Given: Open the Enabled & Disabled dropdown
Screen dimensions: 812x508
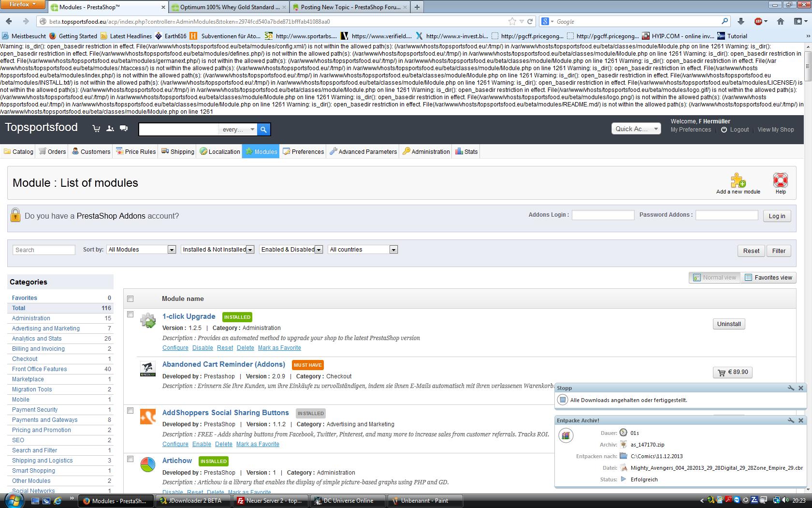Looking at the screenshot, I should (x=291, y=250).
